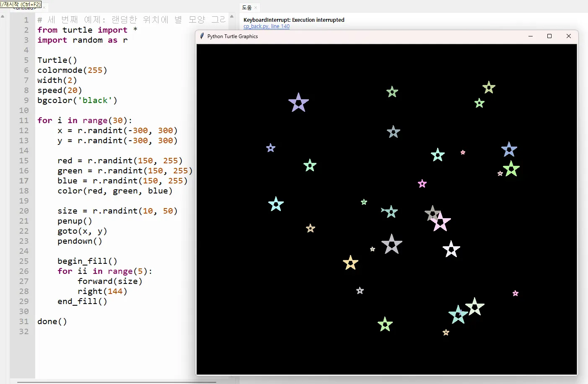Click the line 'width(2)'
Screen dimensions: 588x384
[57, 80]
